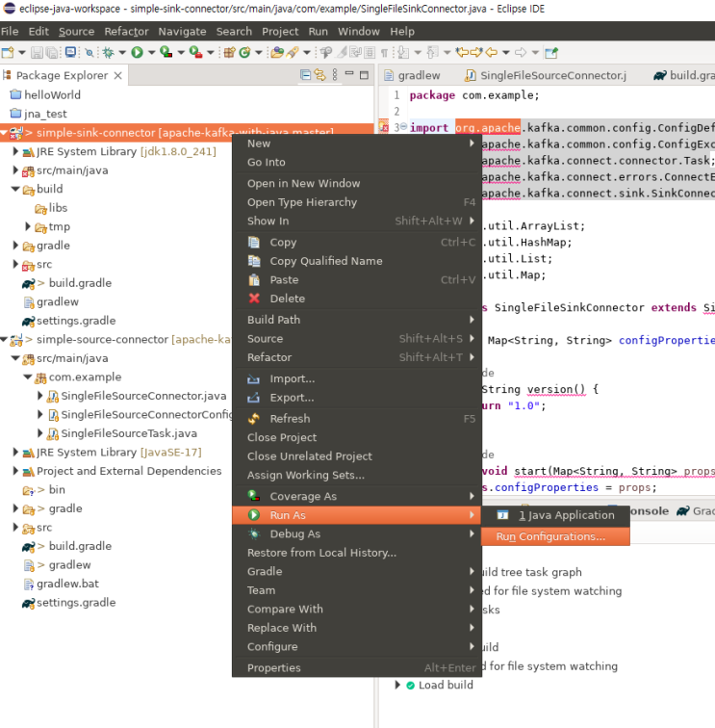This screenshot has width=715, height=728.
Task: Minimize the Package Explorer panel
Action: click(349, 73)
